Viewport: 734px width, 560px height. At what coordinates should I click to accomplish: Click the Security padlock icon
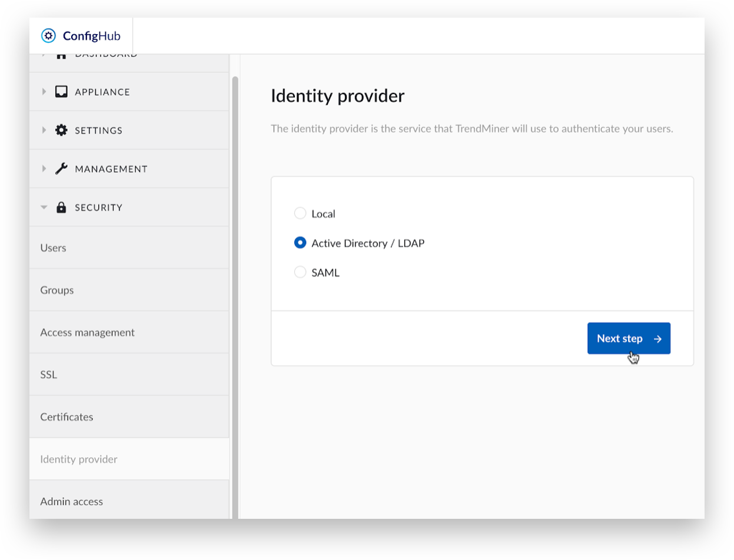pos(61,207)
